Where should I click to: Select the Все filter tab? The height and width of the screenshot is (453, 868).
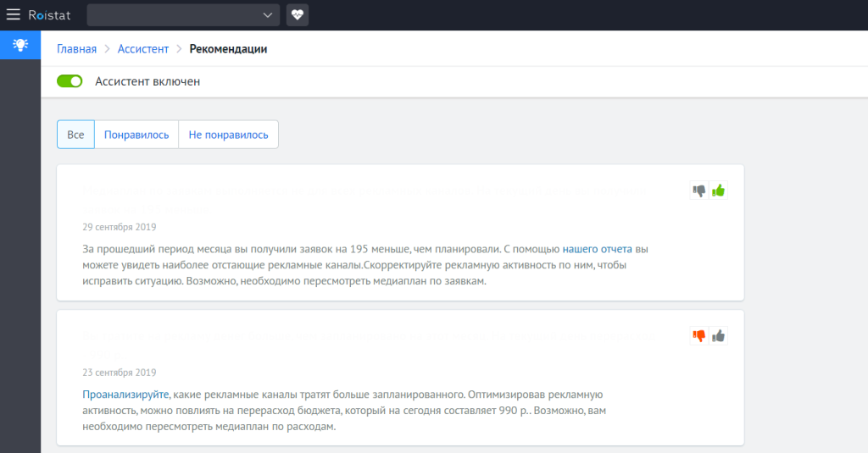tap(75, 135)
